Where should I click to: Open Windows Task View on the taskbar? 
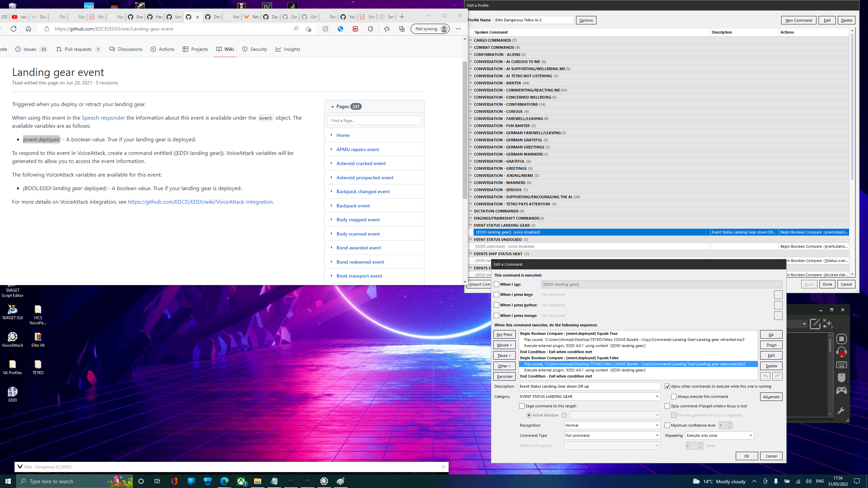click(157, 481)
